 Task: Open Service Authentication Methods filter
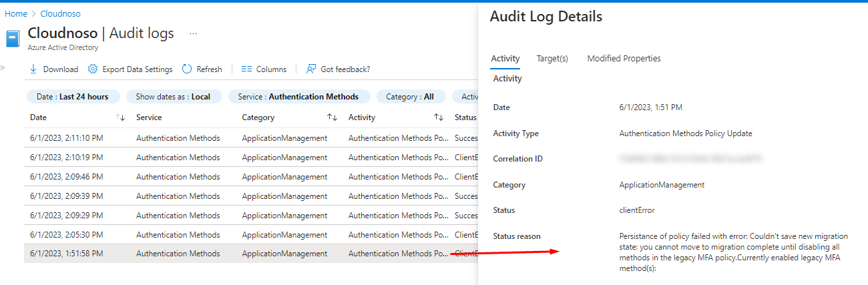pyautogui.click(x=298, y=97)
